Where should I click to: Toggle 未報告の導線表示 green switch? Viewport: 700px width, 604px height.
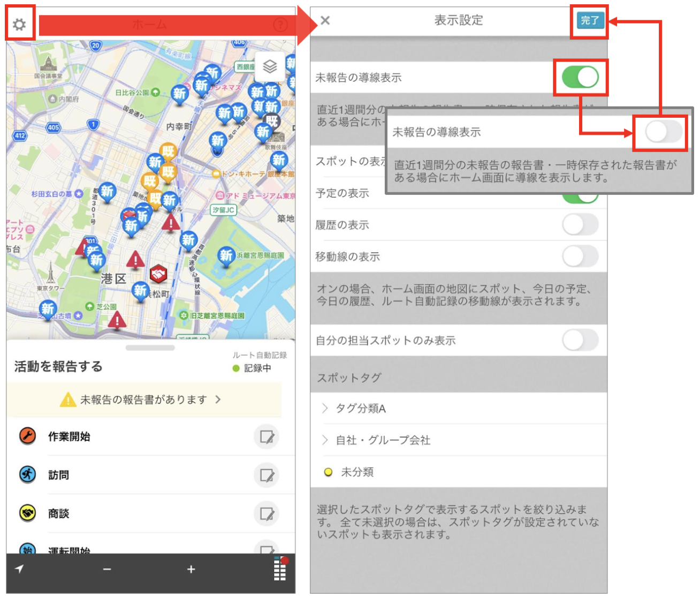point(580,78)
